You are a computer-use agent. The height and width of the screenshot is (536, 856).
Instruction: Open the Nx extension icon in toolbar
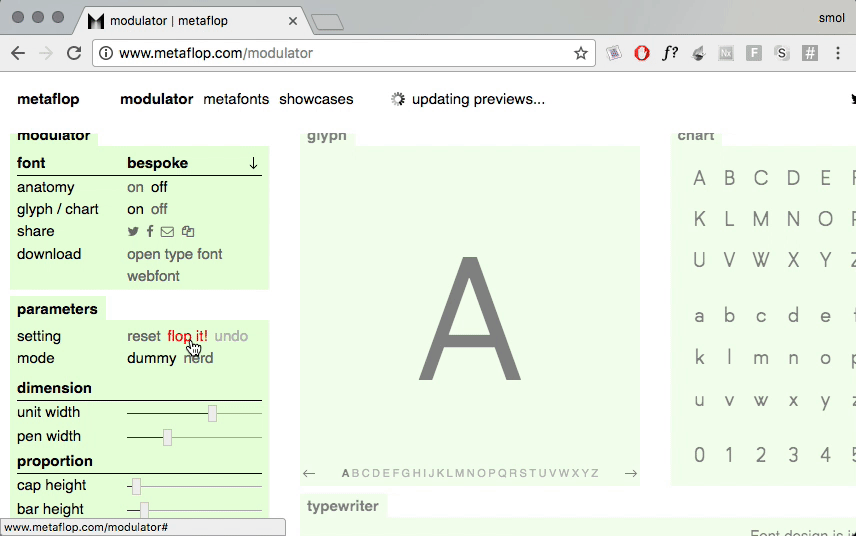tap(726, 53)
